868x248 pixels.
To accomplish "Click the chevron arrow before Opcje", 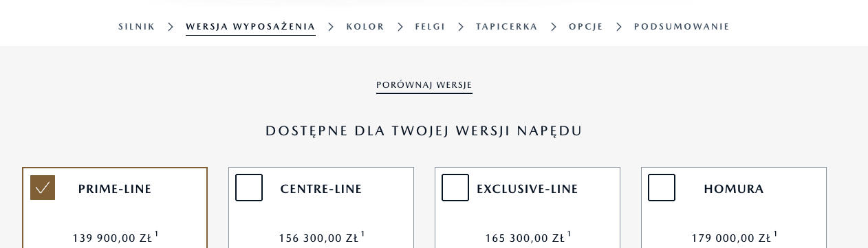I will click(554, 27).
